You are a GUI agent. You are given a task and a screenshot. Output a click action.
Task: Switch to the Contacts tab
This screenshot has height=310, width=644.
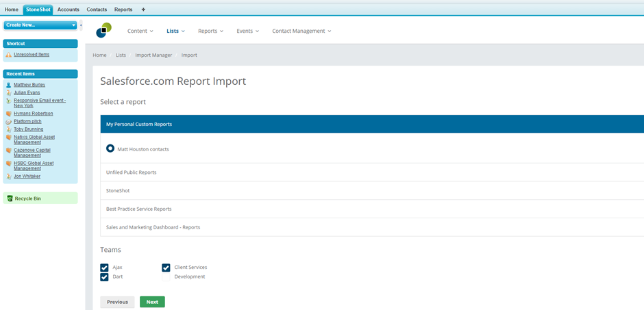tap(97, 10)
